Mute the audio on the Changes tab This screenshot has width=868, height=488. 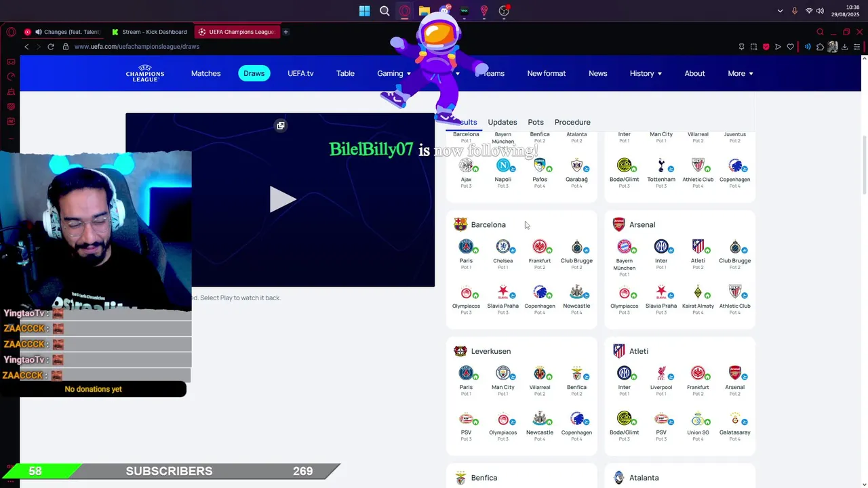tap(39, 32)
